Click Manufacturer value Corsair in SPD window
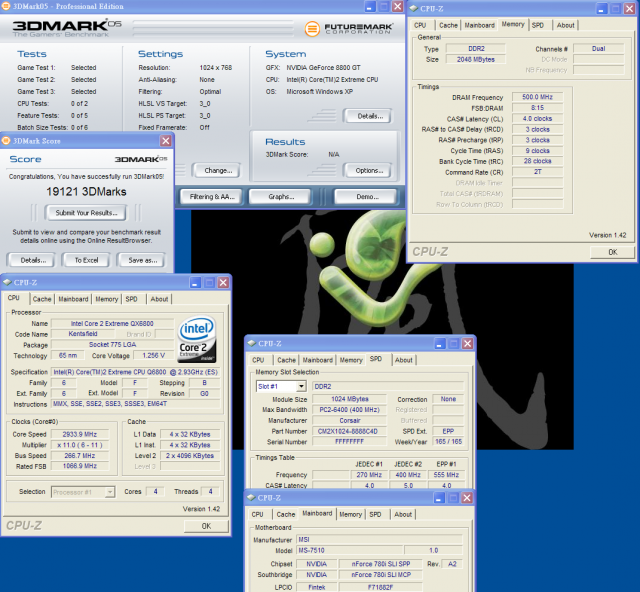This screenshot has width=640, height=592. tap(350, 421)
